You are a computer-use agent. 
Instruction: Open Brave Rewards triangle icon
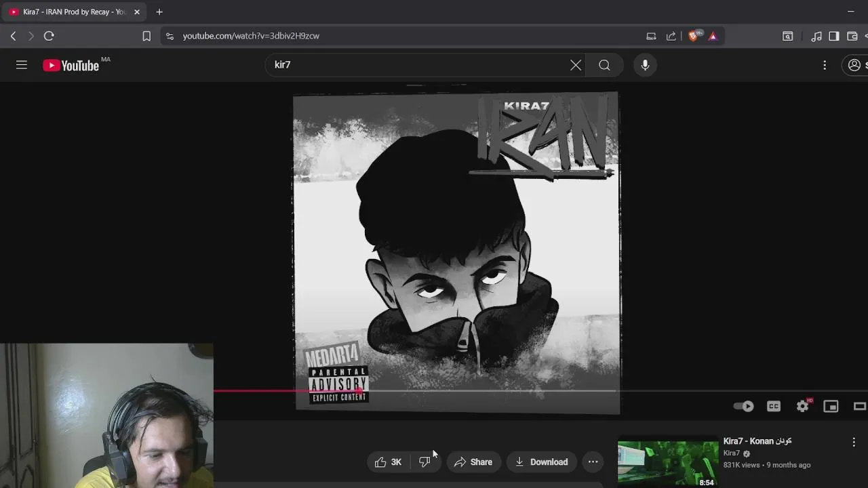(x=713, y=36)
